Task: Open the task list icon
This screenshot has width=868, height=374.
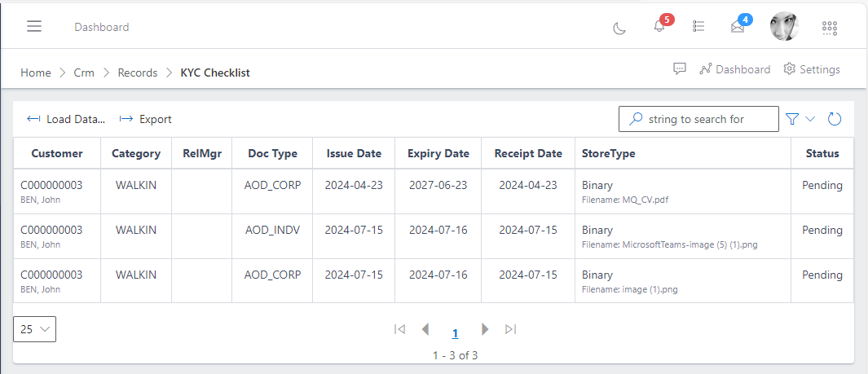Action: 698,27
